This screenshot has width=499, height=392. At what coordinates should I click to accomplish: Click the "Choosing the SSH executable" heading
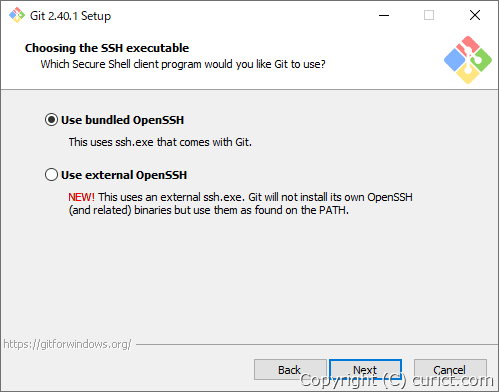coord(107,48)
